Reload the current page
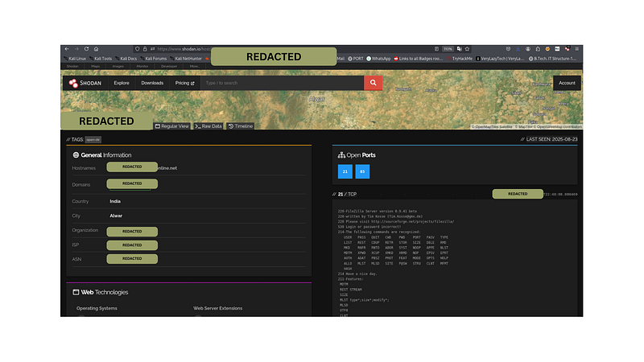This screenshot has width=644, height=362. (x=86, y=49)
